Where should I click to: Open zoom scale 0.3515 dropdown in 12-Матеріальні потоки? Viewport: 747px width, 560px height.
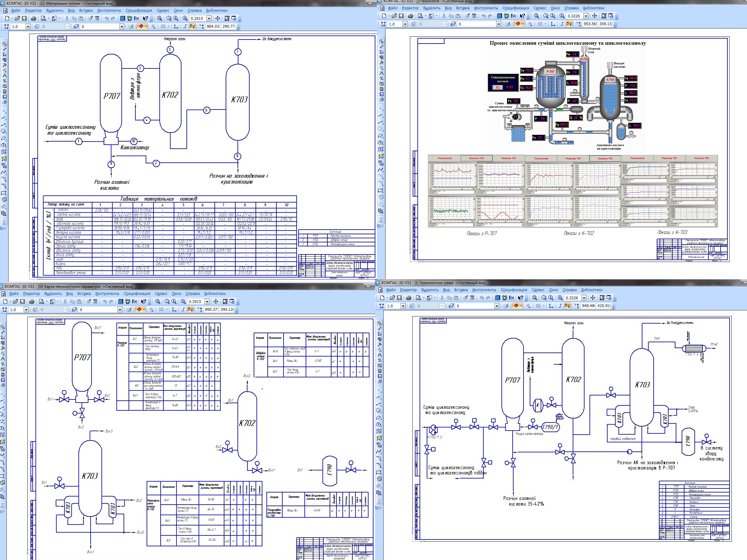209,19
